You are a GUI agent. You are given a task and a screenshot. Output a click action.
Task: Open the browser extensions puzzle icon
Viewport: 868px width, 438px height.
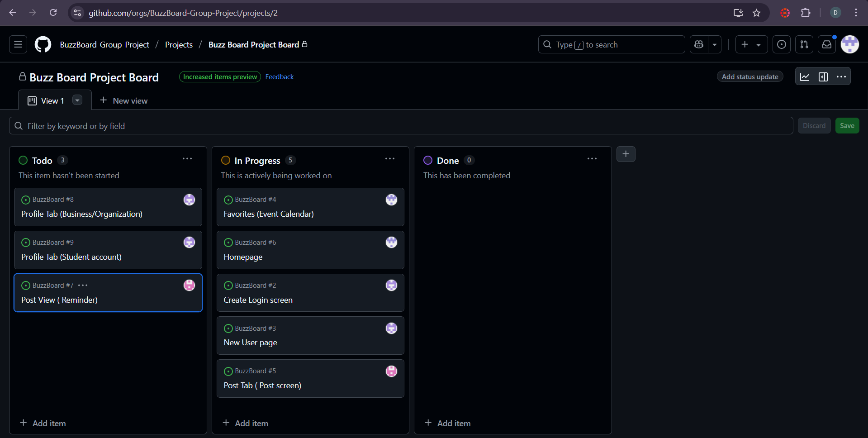click(x=806, y=13)
